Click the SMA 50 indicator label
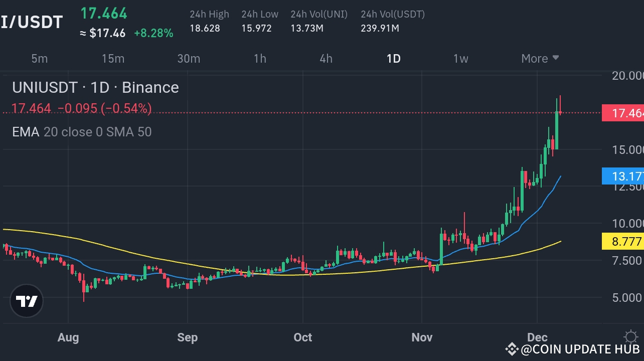Image resolution: width=644 pixels, height=361 pixels. 132,132
